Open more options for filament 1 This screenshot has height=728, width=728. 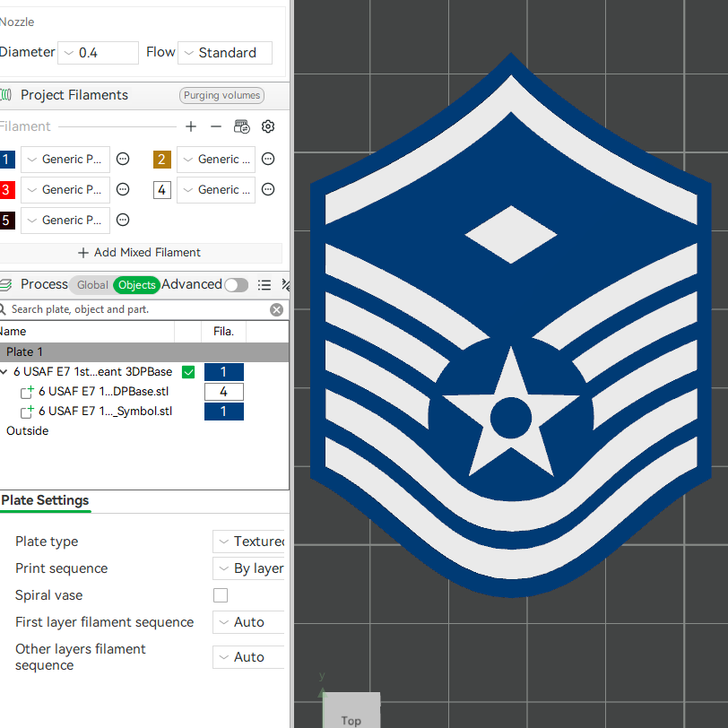click(123, 160)
